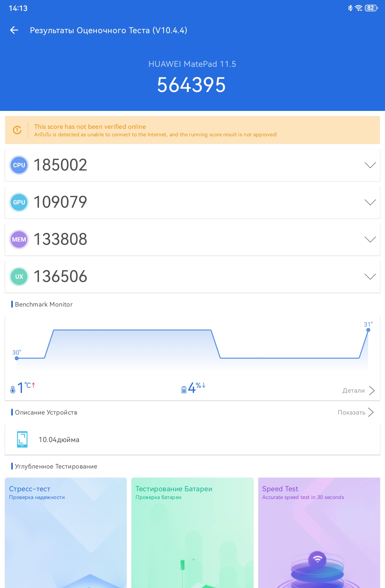Click the 133808 MEM score value
The image size is (385, 588).
click(x=60, y=239)
